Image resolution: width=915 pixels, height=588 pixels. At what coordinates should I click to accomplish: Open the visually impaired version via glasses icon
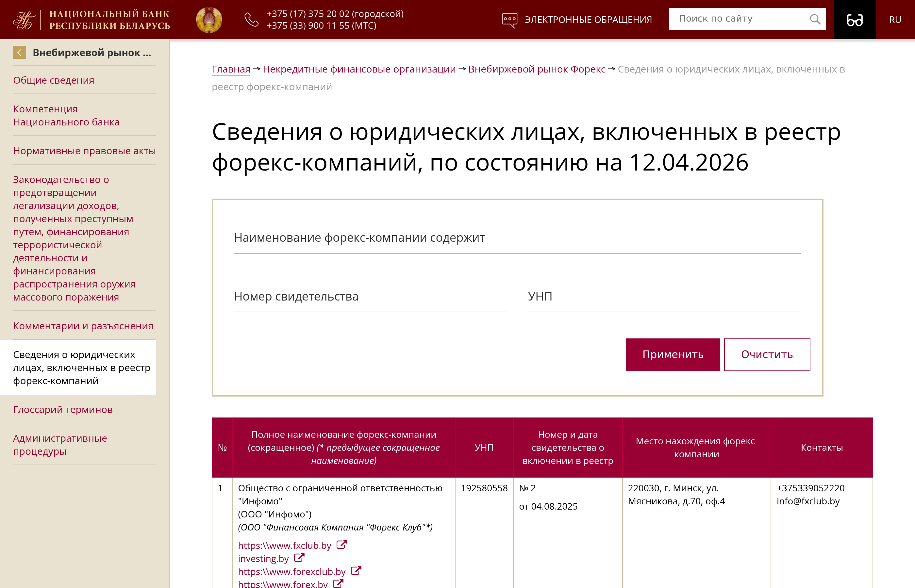(855, 20)
